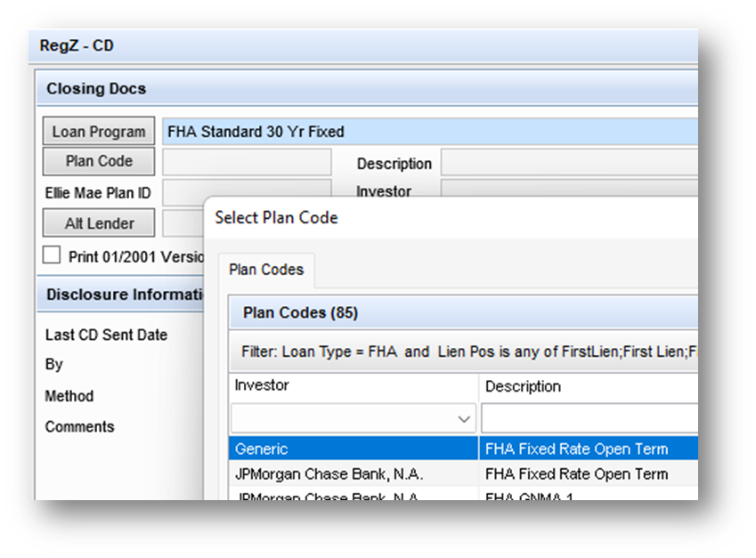Viewport: 756px width, 558px height.
Task: Click the Loan Program button
Action: pos(99,132)
